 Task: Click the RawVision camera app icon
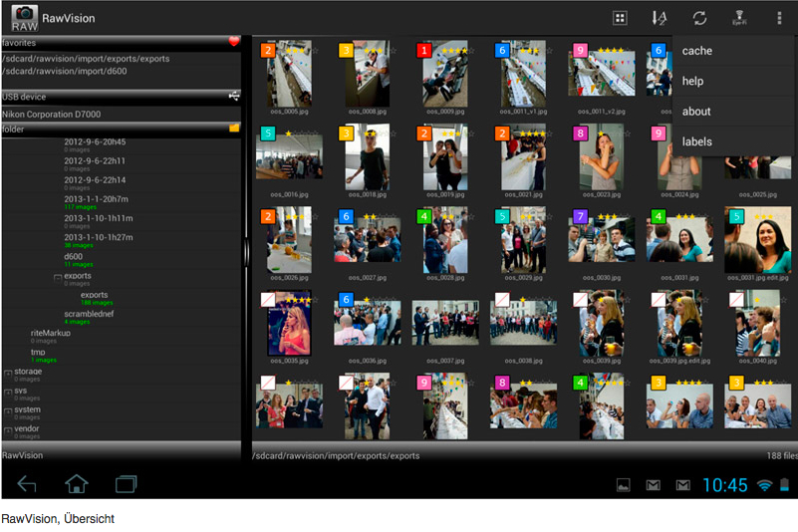tap(25, 19)
